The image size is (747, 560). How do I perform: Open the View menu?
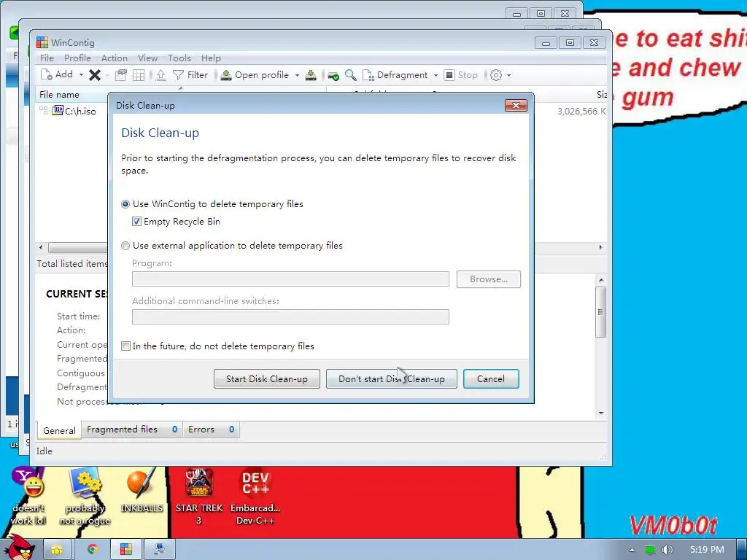point(147,58)
